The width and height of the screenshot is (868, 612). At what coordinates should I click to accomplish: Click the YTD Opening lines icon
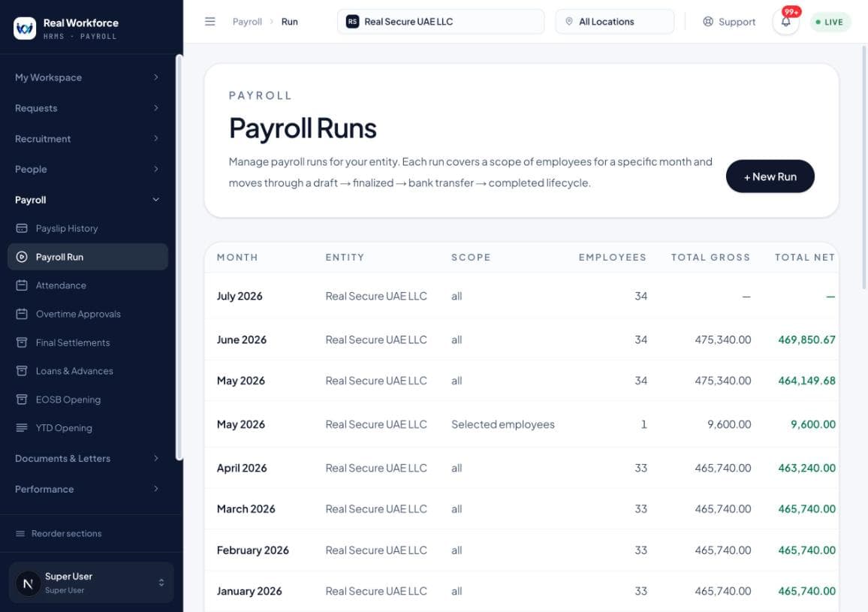click(x=22, y=427)
